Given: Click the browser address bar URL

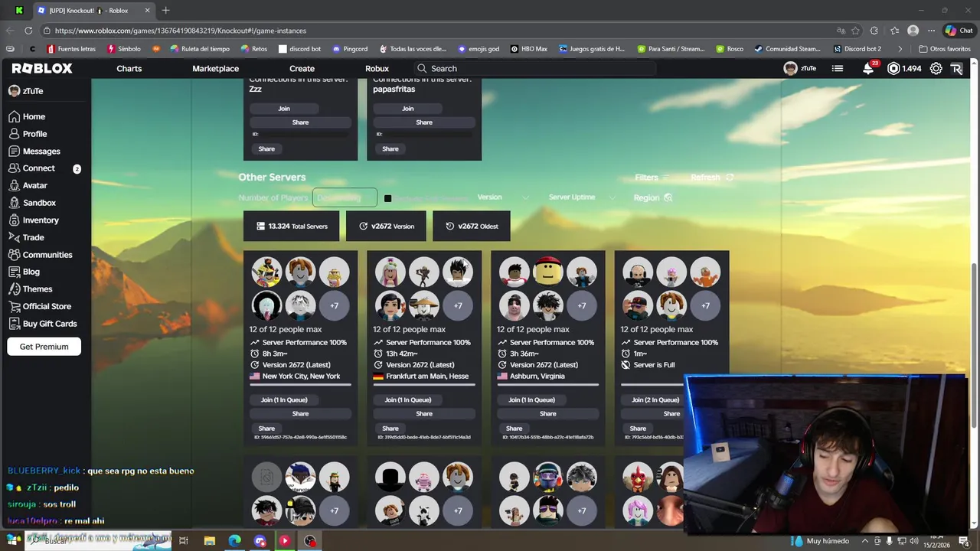Looking at the screenshot, I should click(x=181, y=31).
